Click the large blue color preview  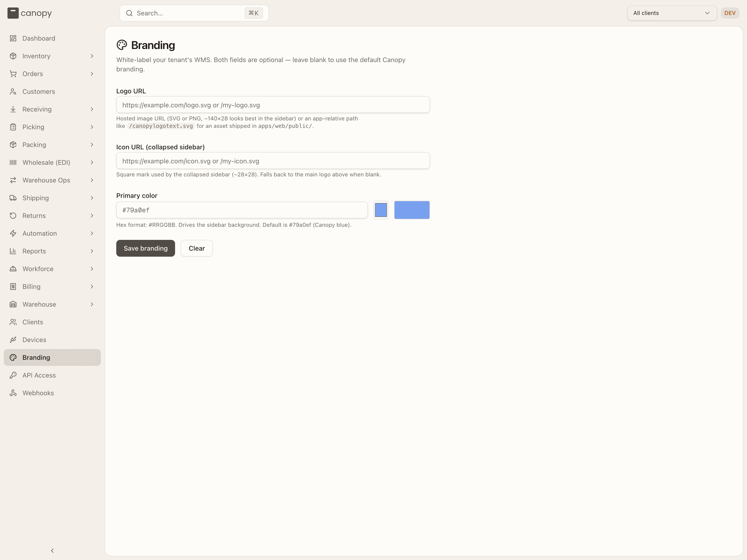click(412, 210)
